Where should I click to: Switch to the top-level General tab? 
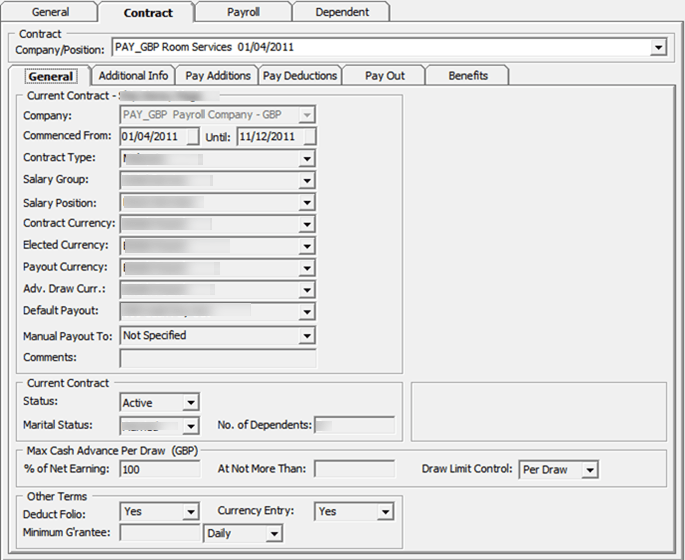(x=49, y=12)
